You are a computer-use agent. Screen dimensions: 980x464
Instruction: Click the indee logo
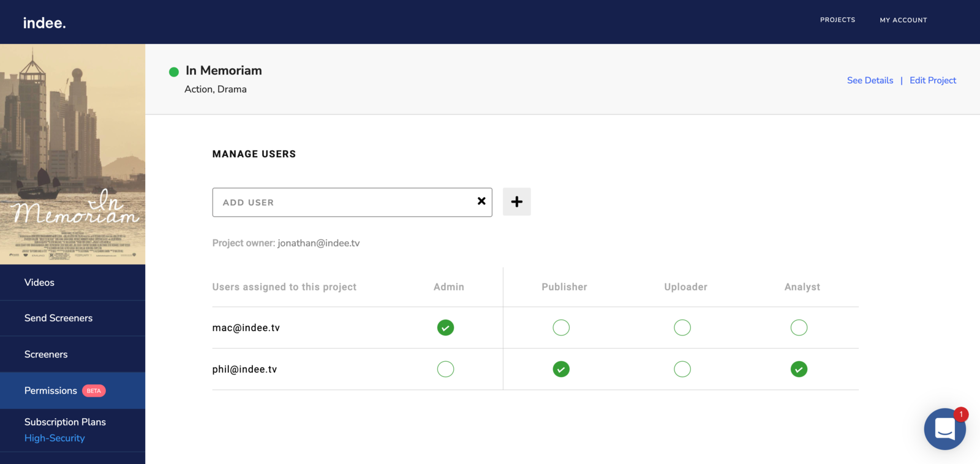coord(44,23)
